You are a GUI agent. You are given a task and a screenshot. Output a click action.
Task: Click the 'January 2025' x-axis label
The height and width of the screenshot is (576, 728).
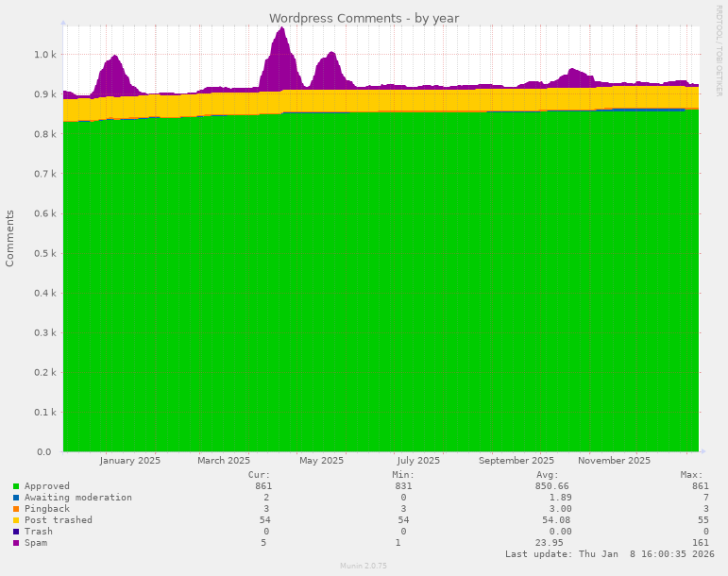[129, 461]
